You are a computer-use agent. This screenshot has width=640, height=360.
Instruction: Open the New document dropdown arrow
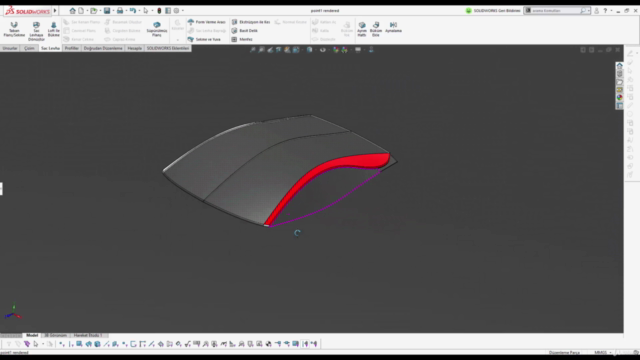click(87, 11)
